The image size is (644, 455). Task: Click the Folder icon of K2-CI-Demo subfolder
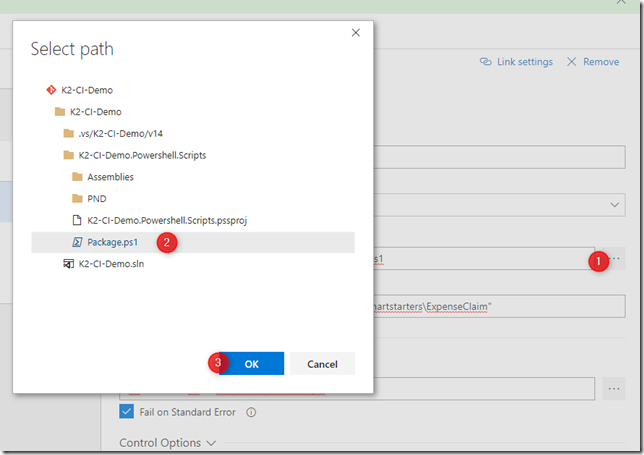click(x=60, y=112)
